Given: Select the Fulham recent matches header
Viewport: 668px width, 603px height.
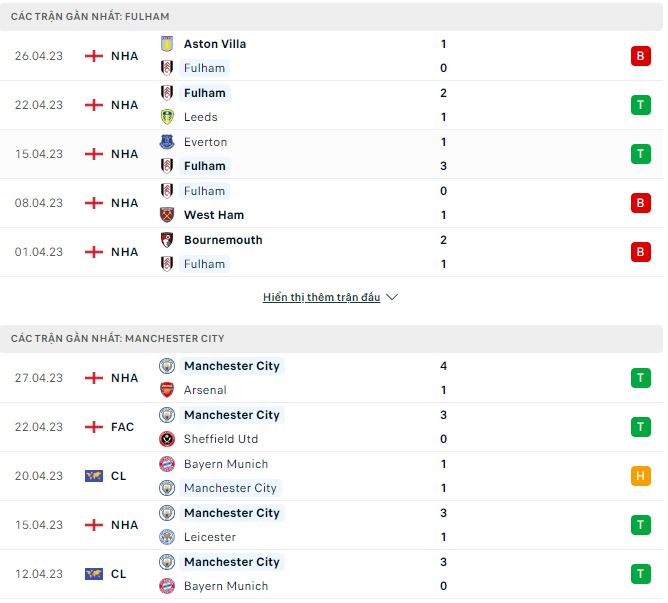Looking at the screenshot, I should click(90, 17).
